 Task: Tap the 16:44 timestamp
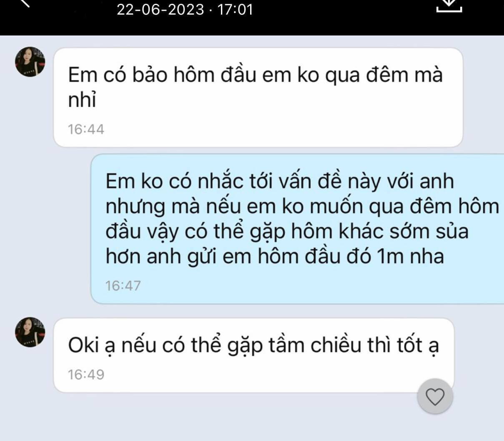click(86, 129)
